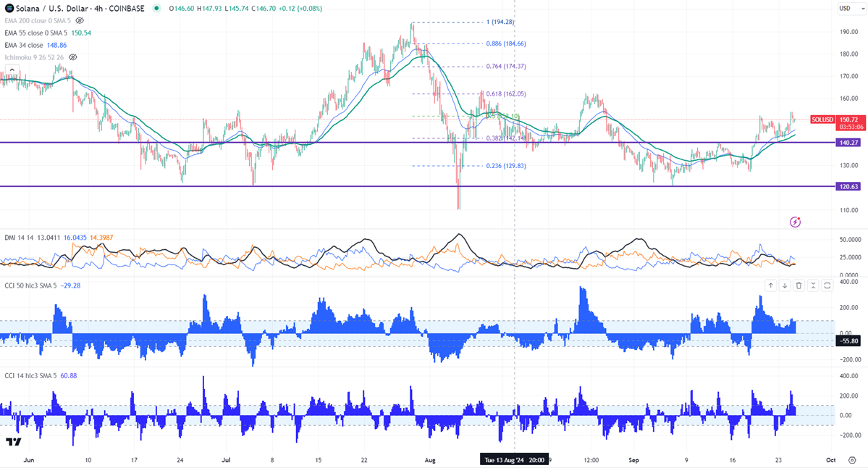This screenshot has height=468, width=868.
Task: Click the Fib 0.618 (162.05) label
Action: (506, 94)
